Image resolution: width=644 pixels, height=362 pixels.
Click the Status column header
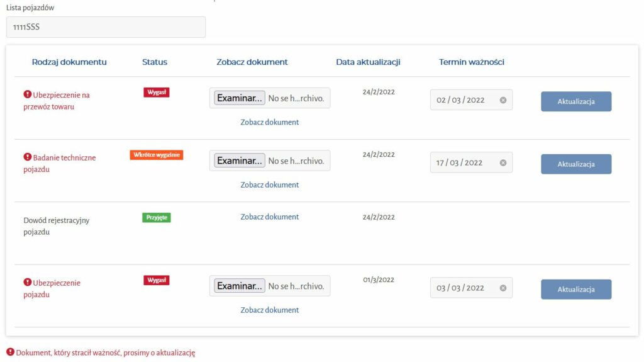[155, 62]
